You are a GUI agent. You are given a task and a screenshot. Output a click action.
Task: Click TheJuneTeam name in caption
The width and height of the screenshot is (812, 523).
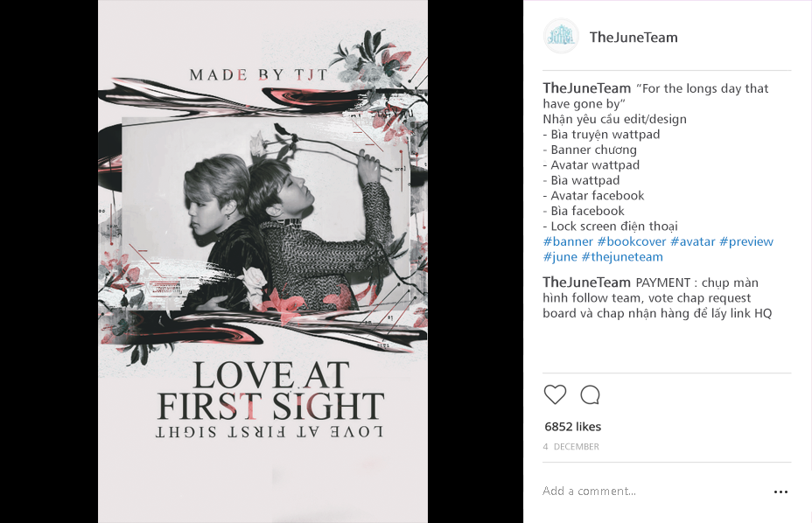pyautogui.click(x=587, y=88)
